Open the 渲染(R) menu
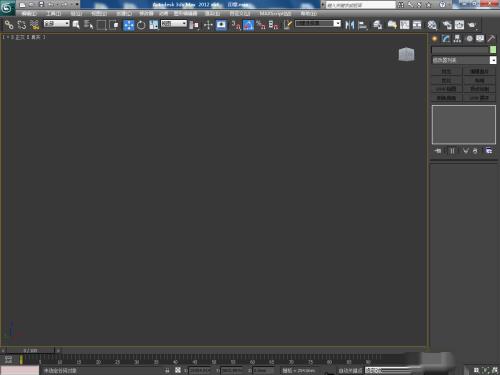The image size is (500, 375). point(212,14)
